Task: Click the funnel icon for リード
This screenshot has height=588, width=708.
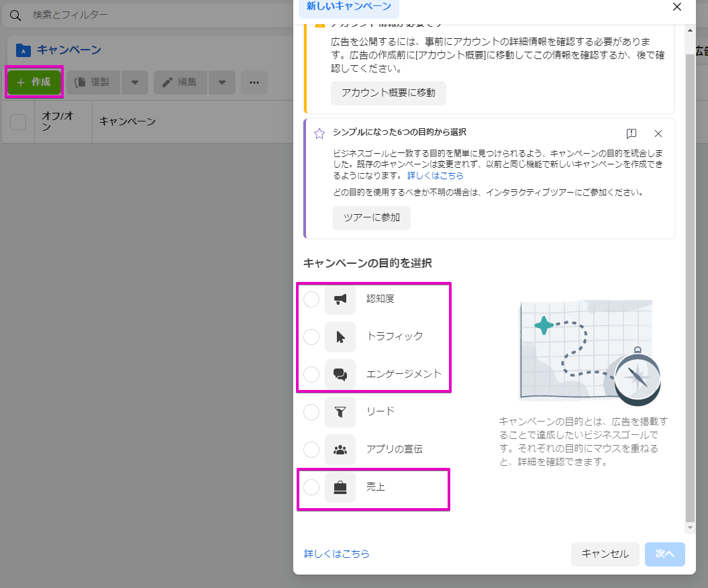Action: coord(340,412)
